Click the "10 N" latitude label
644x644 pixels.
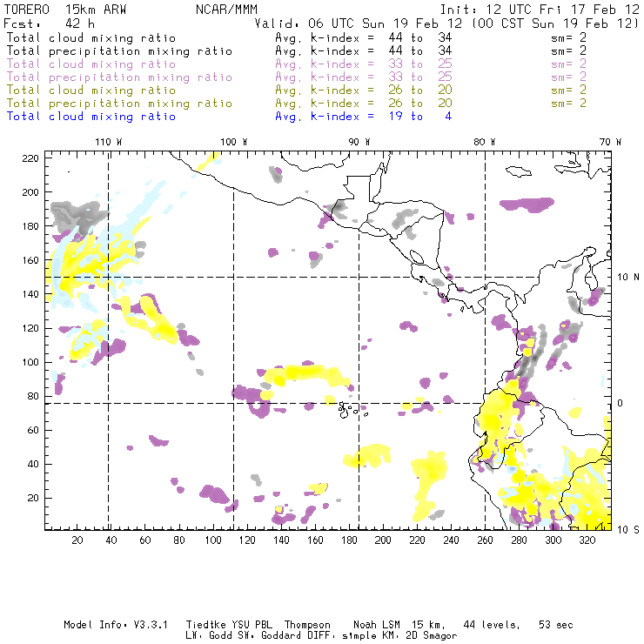628,278
